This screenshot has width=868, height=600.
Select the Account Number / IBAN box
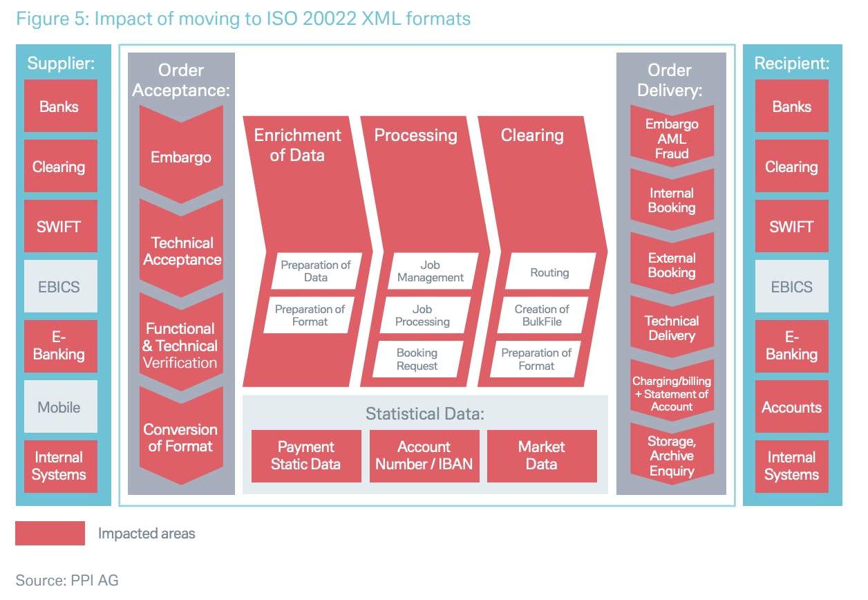tap(424, 456)
